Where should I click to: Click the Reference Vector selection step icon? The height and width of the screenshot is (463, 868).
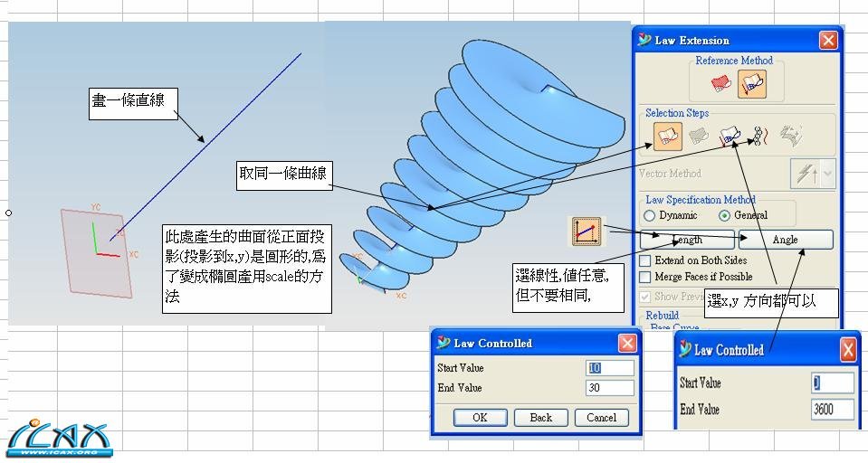pos(730,136)
